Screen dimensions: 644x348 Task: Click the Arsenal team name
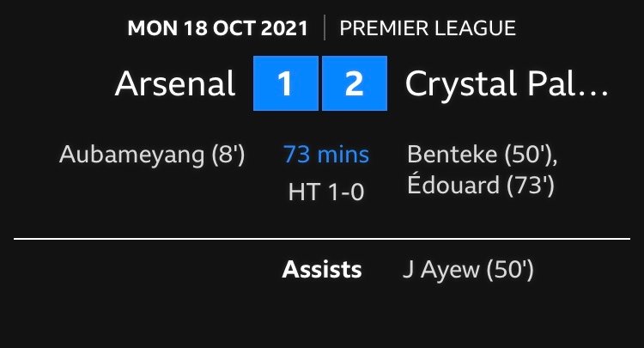[x=175, y=83]
